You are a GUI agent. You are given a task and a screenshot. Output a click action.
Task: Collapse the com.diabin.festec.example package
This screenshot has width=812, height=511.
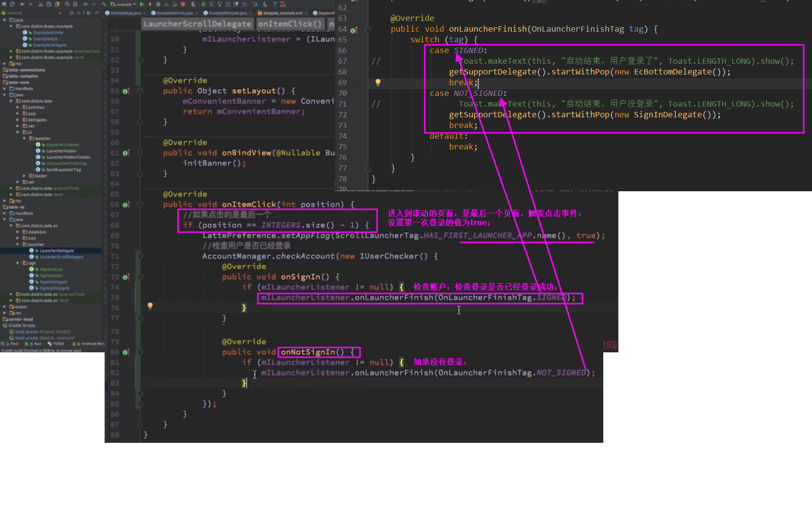11,26
